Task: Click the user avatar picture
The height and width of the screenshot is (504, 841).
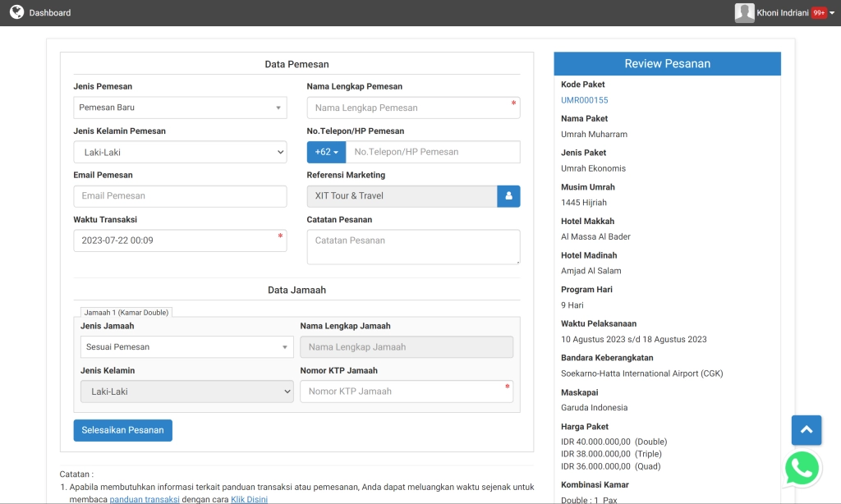Action: coord(744,12)
